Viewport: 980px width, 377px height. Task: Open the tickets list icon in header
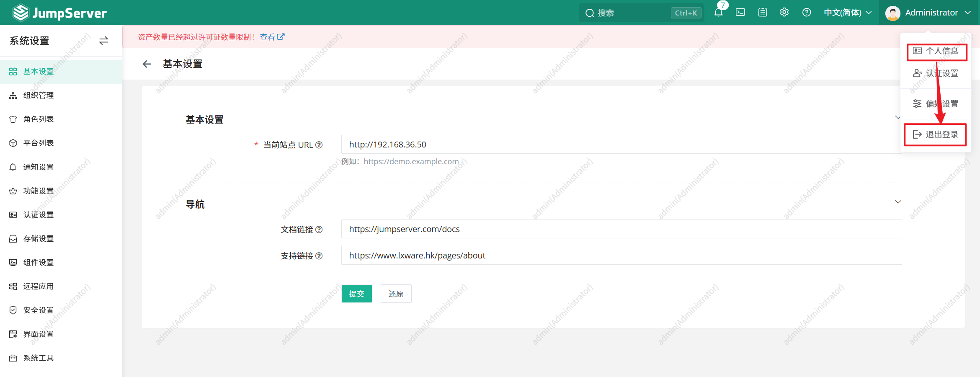pos(763,13)
